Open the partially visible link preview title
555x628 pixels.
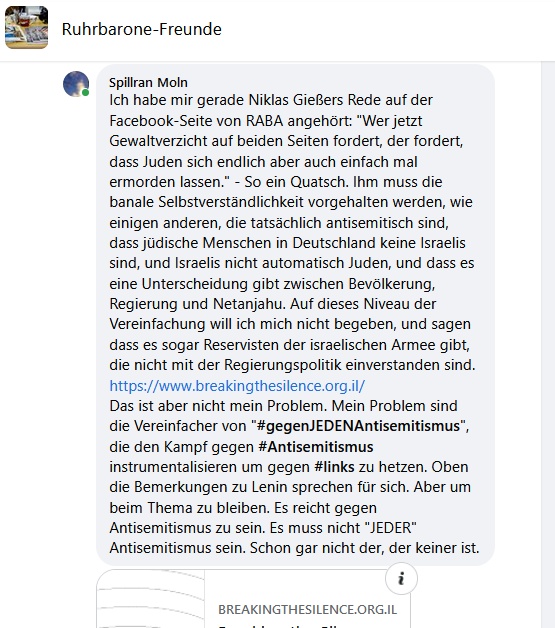coord(280,625)
